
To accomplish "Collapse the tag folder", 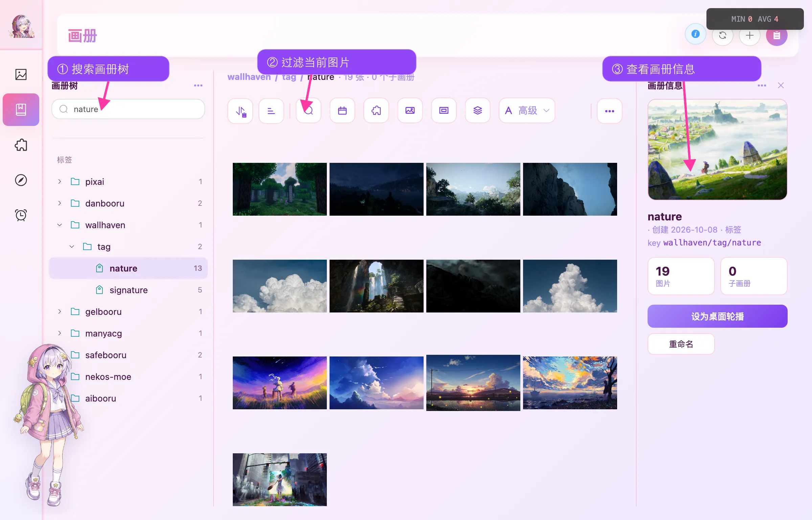I will tap(72, 247).
